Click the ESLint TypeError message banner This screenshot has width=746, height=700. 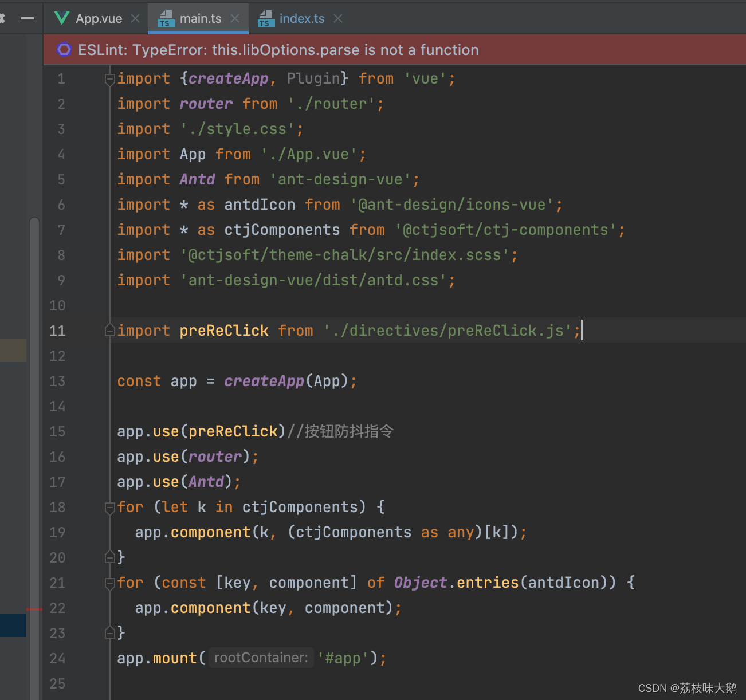coord(395,50)
